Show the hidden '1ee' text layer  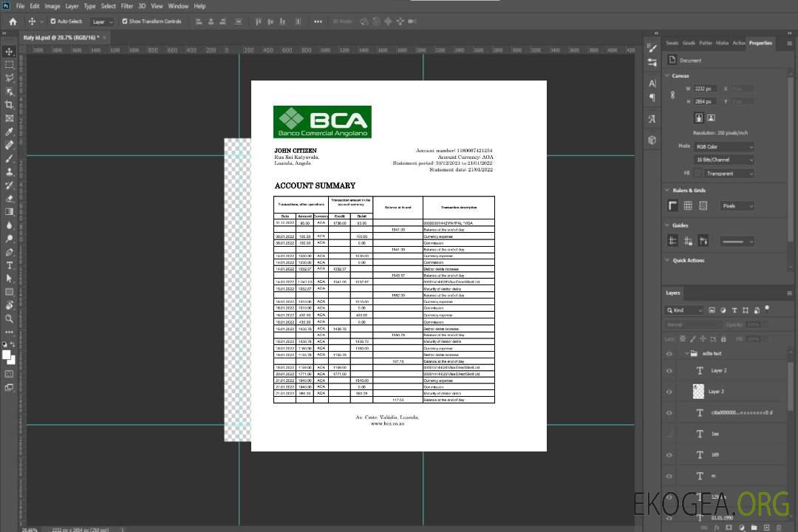(669, 434)
